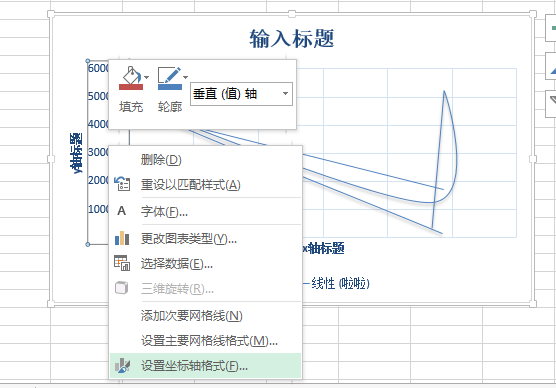Click the chart elements plus button
Image resolution: width=556 pixels, height=388 pixels.
pyautogui.click(x=551, y=28)
